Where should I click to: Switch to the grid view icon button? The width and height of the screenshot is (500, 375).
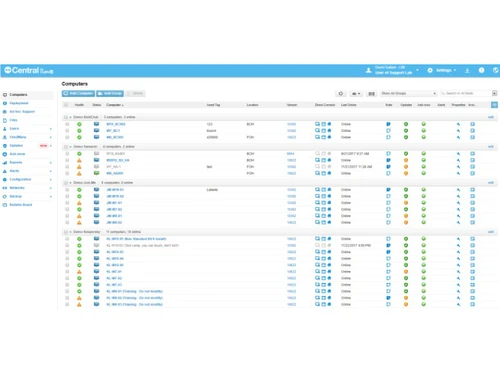point(371,94)
